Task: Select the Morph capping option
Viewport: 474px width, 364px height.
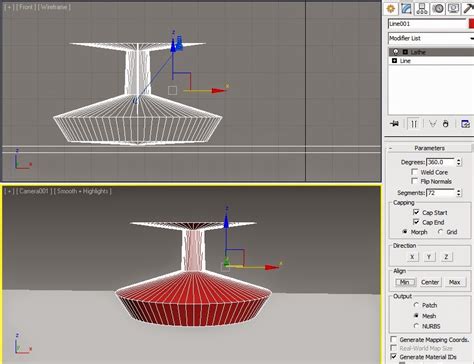Action: 405,232
